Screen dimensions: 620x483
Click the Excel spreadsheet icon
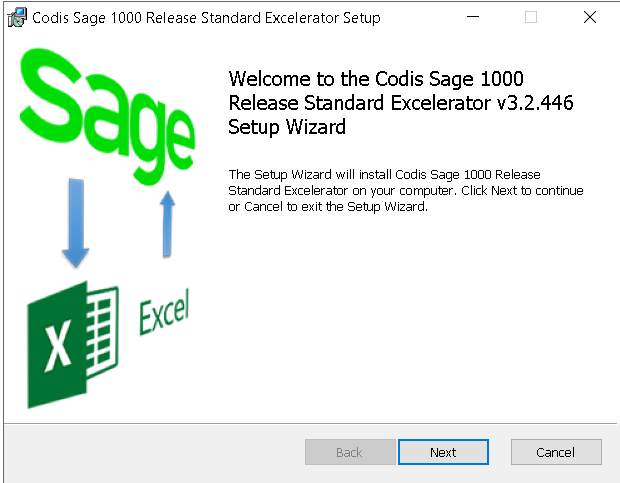point(72,345)
